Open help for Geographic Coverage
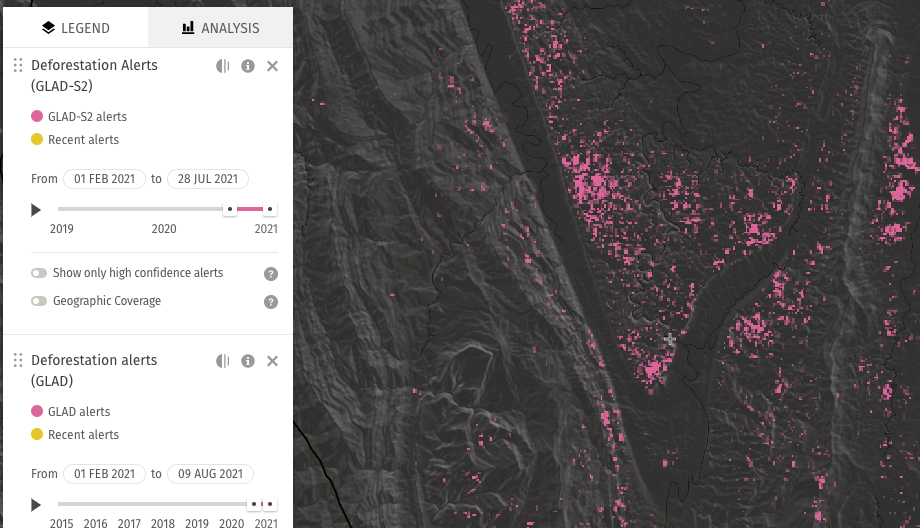Viewport: 920px width, 528px height. pos(270,302)
